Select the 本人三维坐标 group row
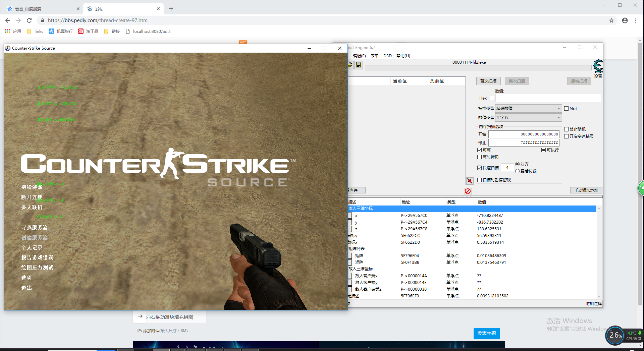Screen dimensions: 644x351 472,209
